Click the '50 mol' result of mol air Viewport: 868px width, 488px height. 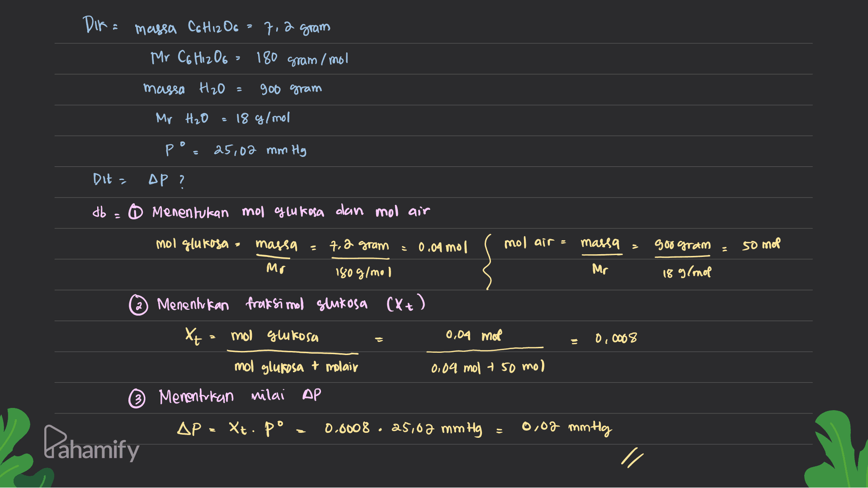tap(761, 245)
